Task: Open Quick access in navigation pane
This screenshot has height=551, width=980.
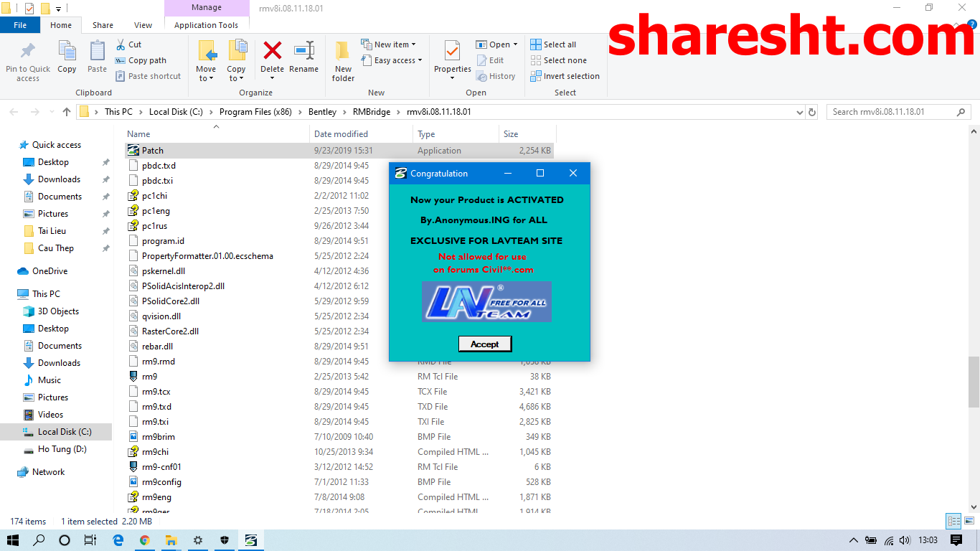Action: coord(56,145)
